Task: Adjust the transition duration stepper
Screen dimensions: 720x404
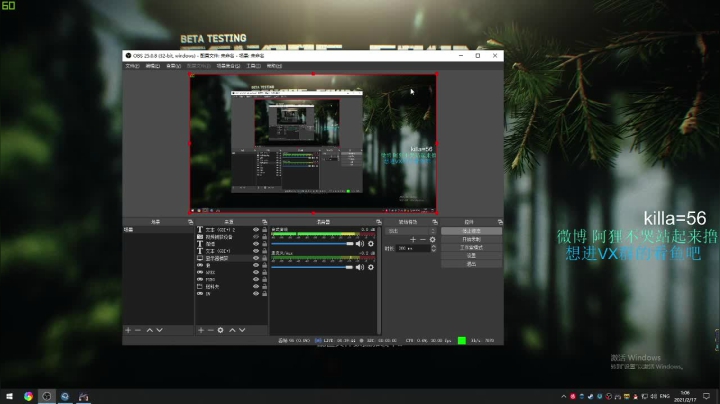Action: [x=433, y=248]
